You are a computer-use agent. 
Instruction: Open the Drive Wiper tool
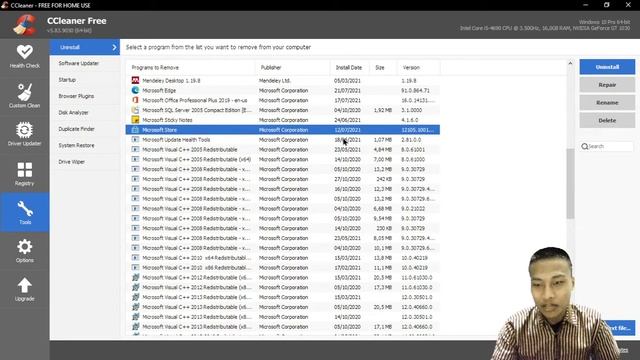71,162
